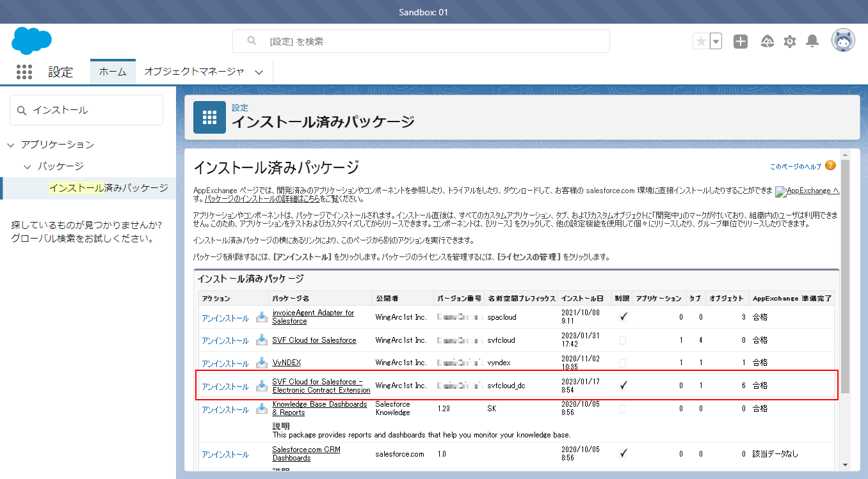
Task: Open SVF Cloud Electronic Contract Extension link
Action: pyautogui.click(x=321, y=386)
